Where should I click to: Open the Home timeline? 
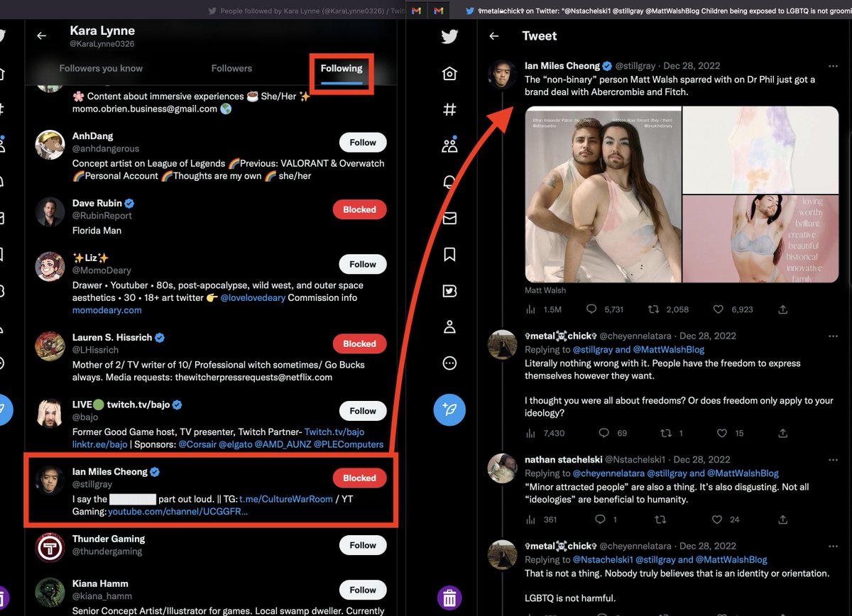pyautogui.click(x=449, y=73)
